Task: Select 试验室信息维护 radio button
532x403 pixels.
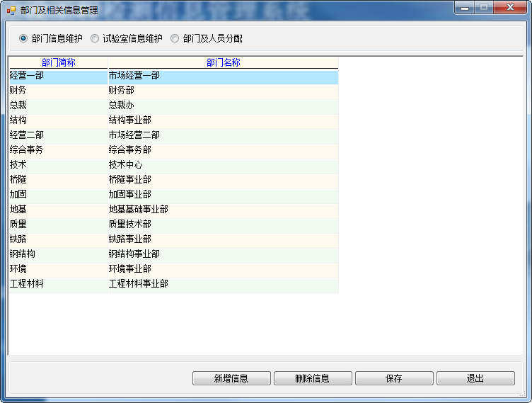Action: tap(95, 38)
